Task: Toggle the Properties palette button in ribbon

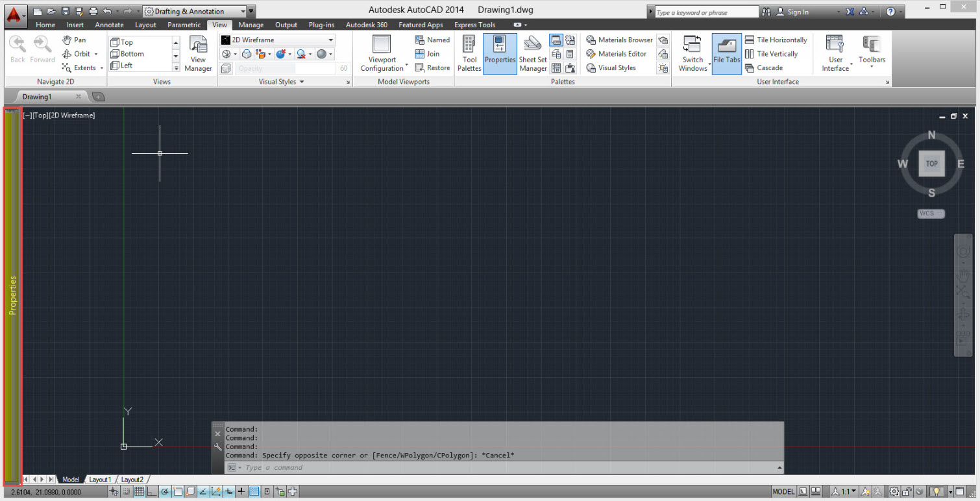Action: click(500, 53)
